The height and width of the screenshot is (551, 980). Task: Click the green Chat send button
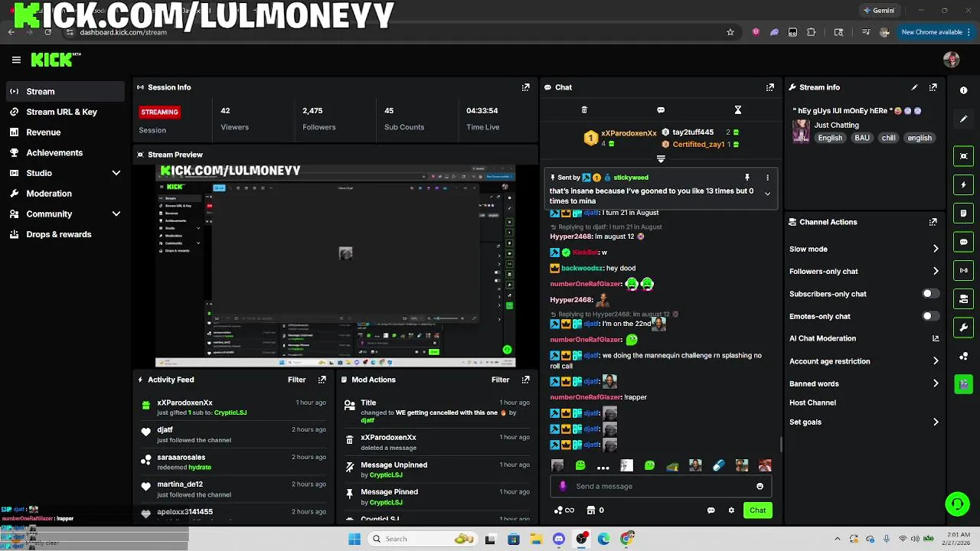(757, 510)
